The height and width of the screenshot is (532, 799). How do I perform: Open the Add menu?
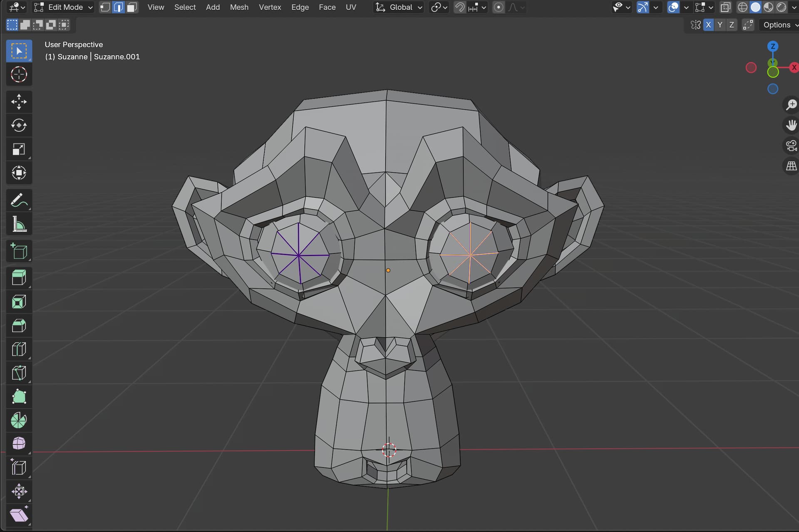[213, 7]
